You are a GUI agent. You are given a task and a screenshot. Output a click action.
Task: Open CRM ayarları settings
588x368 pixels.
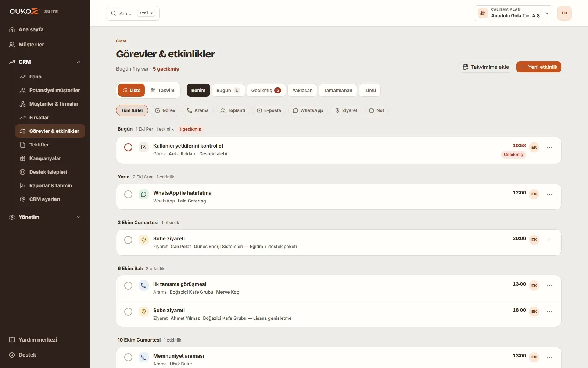[x=50, y=199]
